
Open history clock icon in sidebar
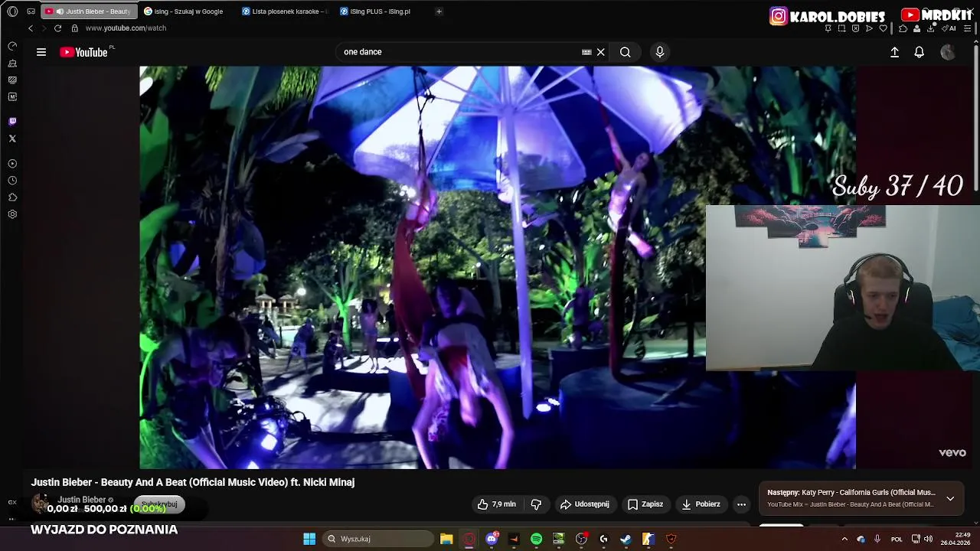12,181
